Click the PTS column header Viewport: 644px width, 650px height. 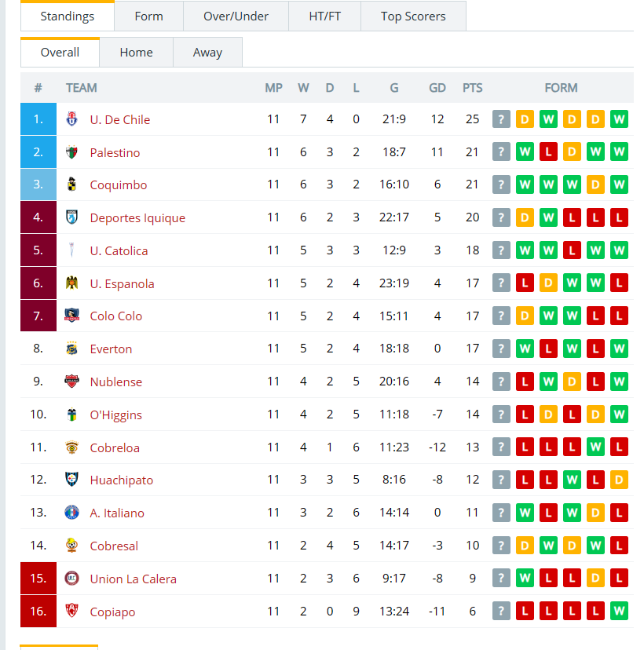[472, 88]
